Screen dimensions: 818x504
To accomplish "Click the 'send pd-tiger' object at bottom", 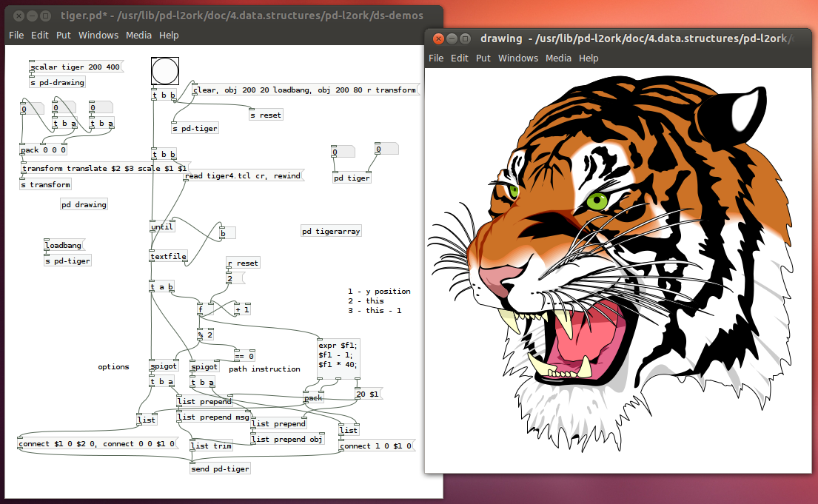I will pos(220,468).
